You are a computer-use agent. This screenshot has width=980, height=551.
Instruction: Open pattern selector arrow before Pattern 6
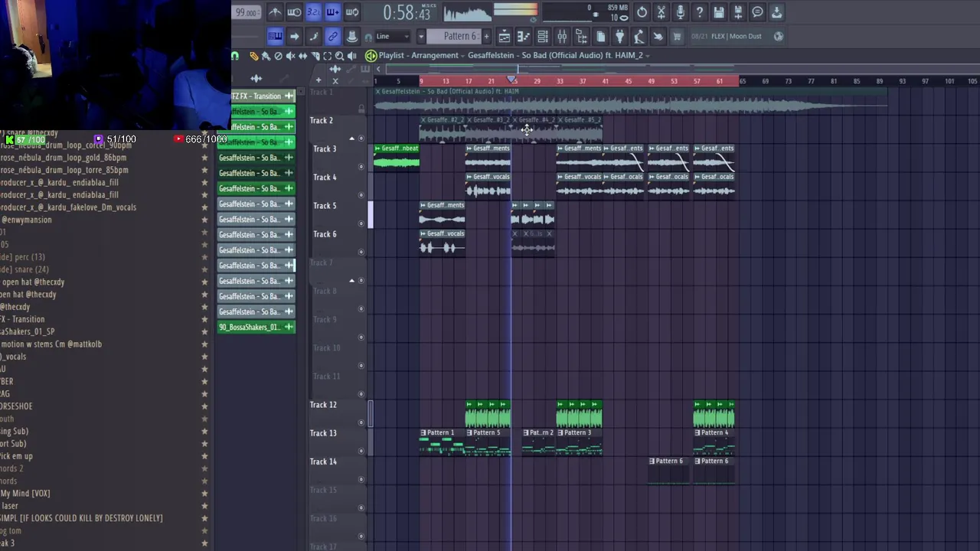click(421, 36)
